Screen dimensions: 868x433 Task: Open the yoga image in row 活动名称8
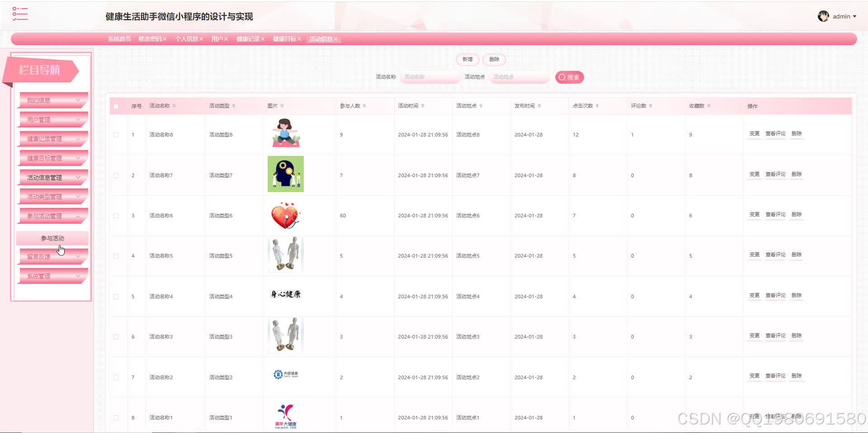(x=286, y=133)
